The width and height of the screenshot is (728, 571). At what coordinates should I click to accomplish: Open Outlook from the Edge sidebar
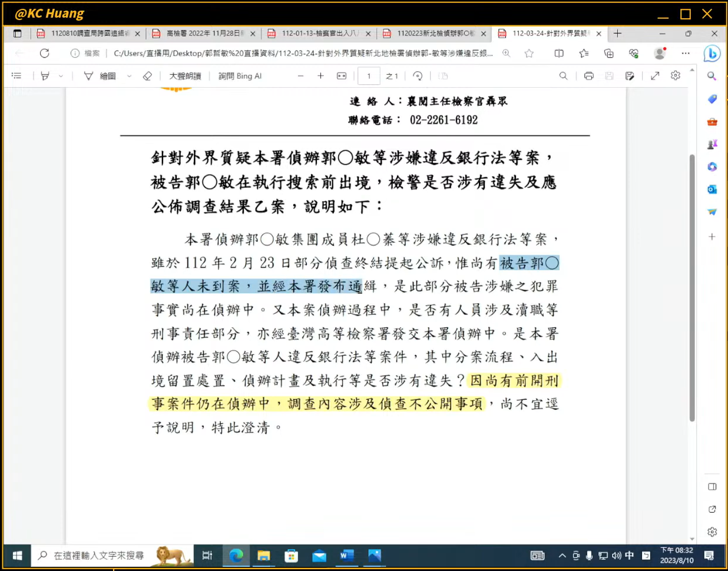[712, 189]
